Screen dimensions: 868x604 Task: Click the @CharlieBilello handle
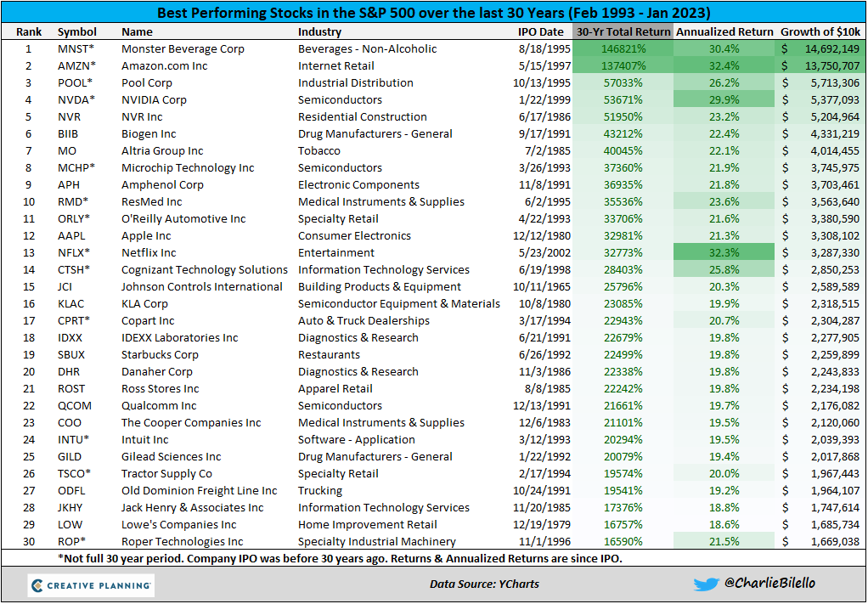pyautogui.click(x=770, y=583)
